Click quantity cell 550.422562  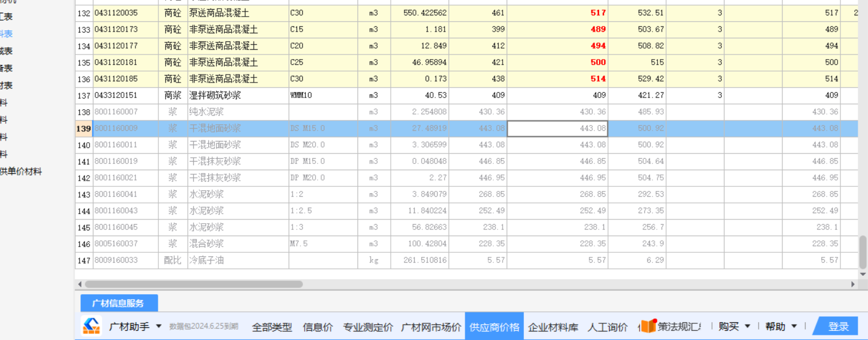point(420,13)
